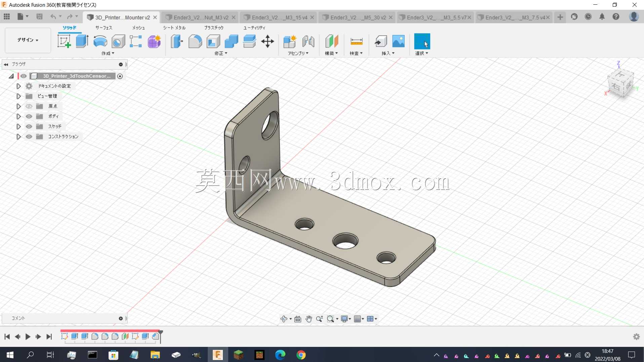Open the 選択 dropdown menu

421,53
